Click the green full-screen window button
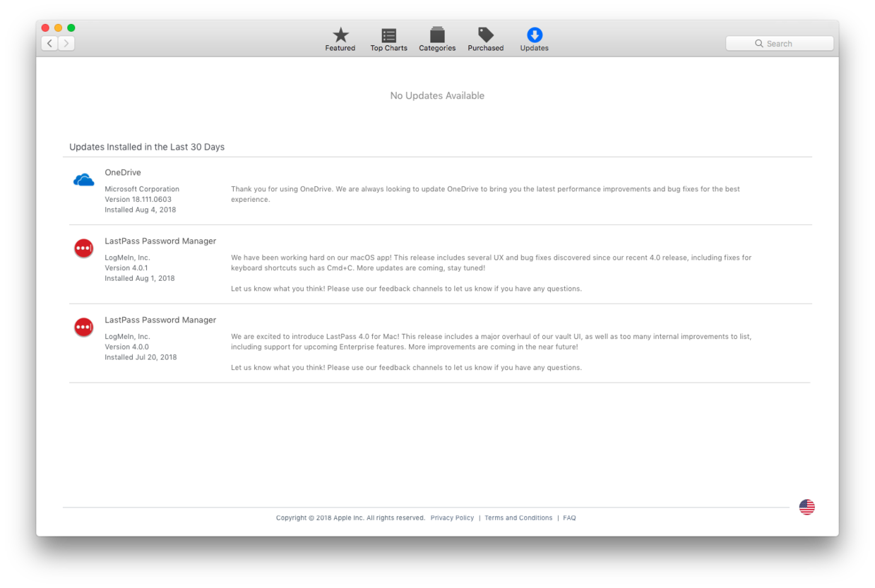 tap(71, 28)
